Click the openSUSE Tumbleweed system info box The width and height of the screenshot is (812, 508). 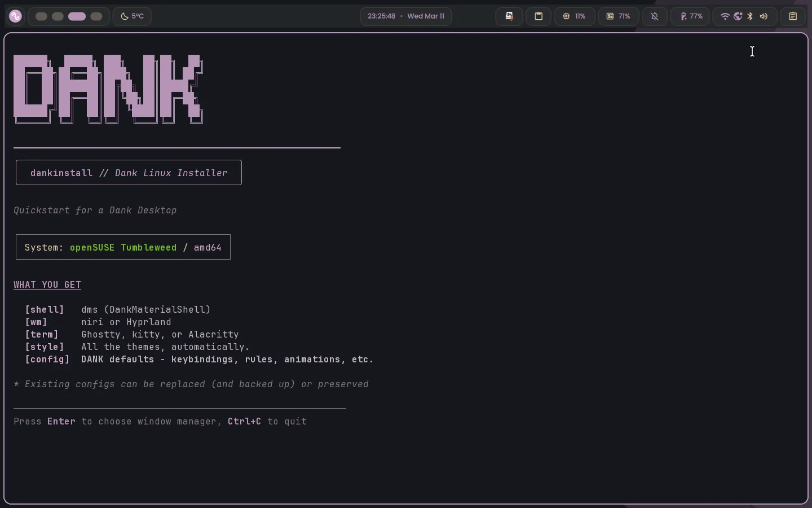pos(122,247)
